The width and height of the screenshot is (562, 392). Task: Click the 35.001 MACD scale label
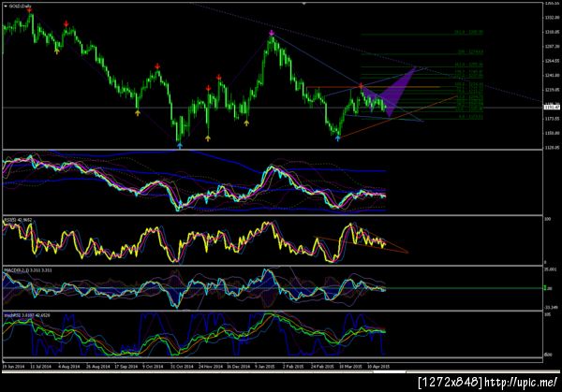(551, 269)
